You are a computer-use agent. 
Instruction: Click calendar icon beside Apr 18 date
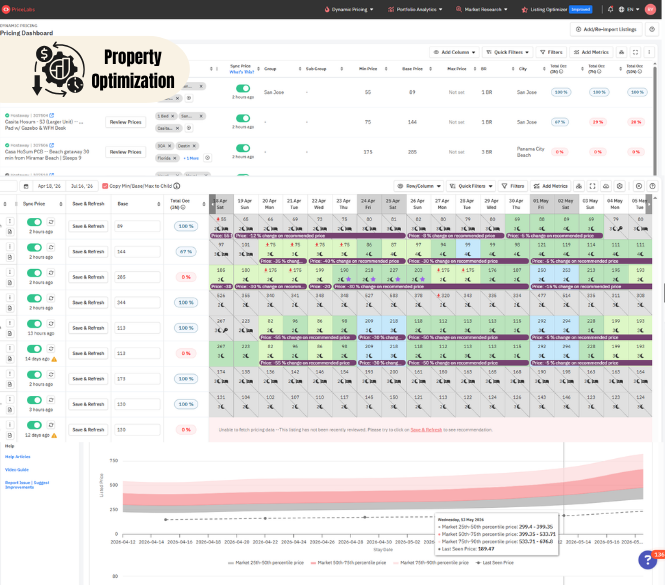click(26, 186)
